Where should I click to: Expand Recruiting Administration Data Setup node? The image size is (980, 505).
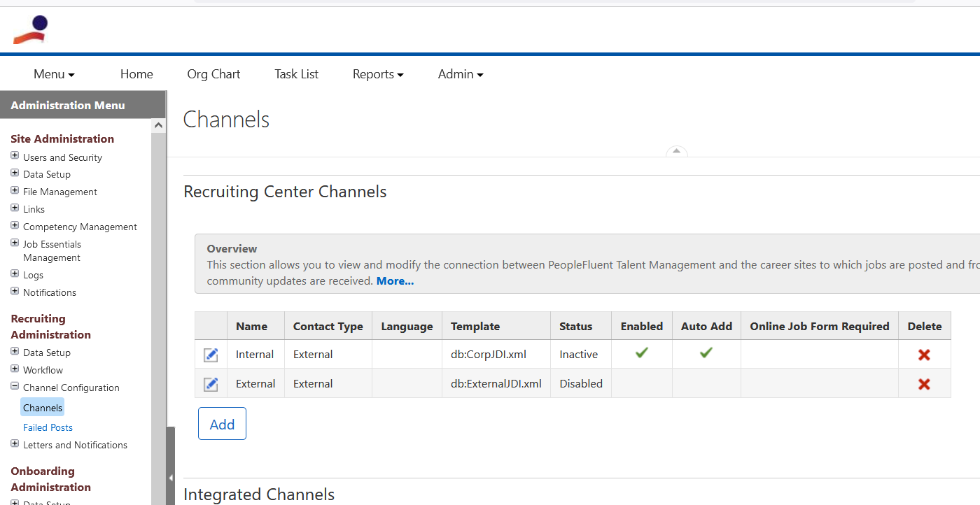(x=15, y=351)
